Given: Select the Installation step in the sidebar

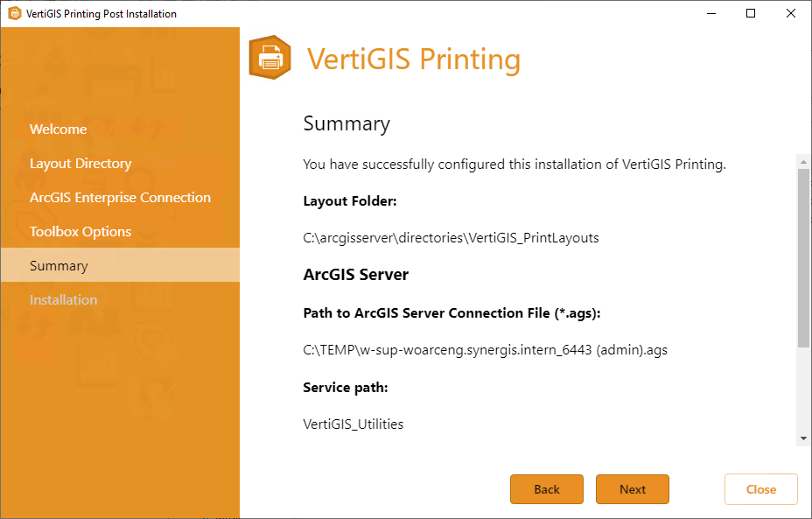Looking at the screenshot, I should (63, 299).
